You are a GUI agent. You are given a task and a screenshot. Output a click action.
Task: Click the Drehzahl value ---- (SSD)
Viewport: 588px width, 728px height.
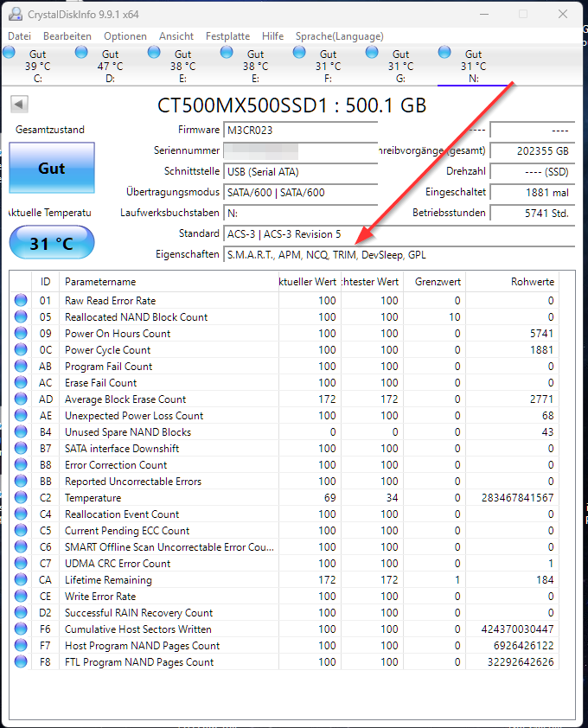click(x=533, y=172)
